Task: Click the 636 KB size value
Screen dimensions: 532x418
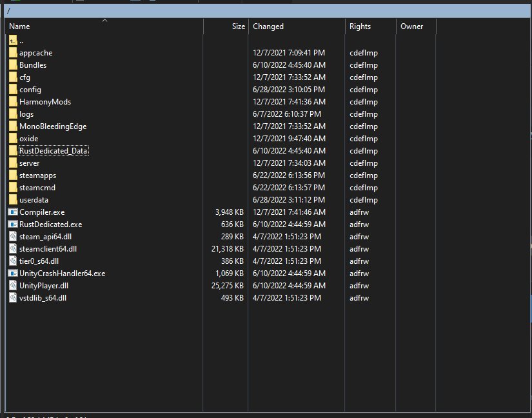Action: coord(232,224)
